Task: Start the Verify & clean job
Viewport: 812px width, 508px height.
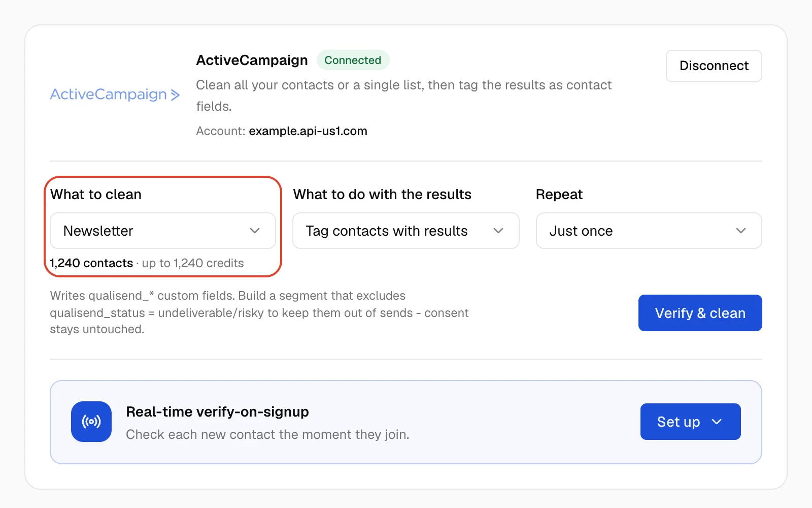Action: [700, 313]
